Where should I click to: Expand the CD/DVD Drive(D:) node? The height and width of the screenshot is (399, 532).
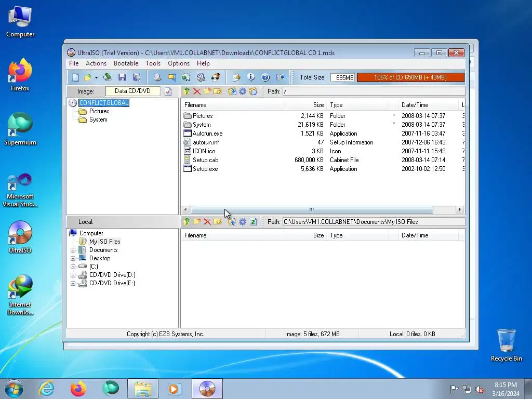tap(73, 275)
